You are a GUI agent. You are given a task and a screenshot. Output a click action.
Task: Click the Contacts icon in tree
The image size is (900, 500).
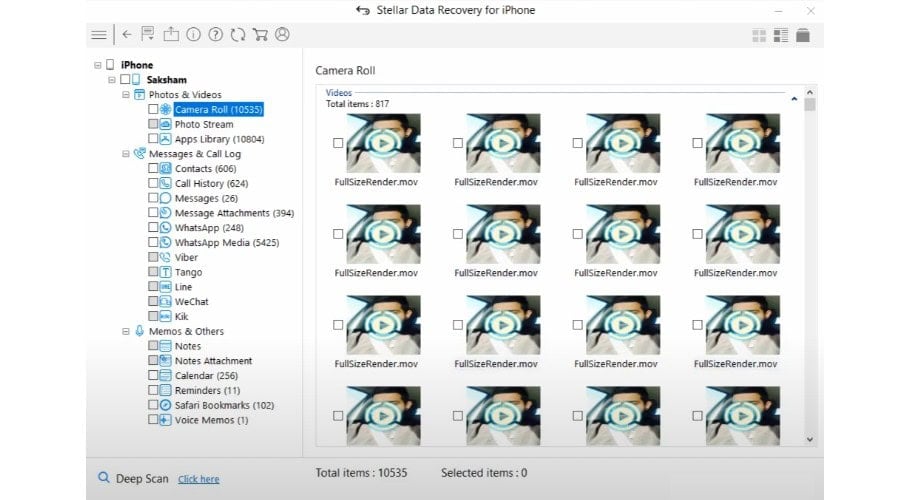[165, 168]
